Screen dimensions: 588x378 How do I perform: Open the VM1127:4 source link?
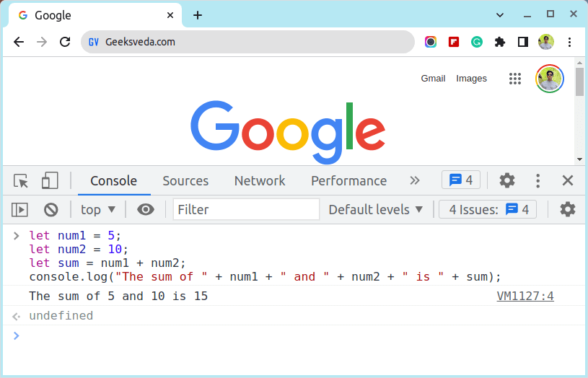click(x=525, y=296)
